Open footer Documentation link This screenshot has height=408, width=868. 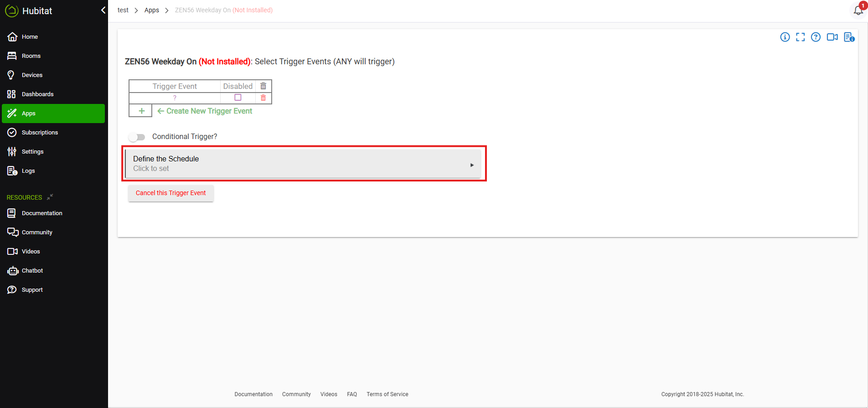click(253, 394)
